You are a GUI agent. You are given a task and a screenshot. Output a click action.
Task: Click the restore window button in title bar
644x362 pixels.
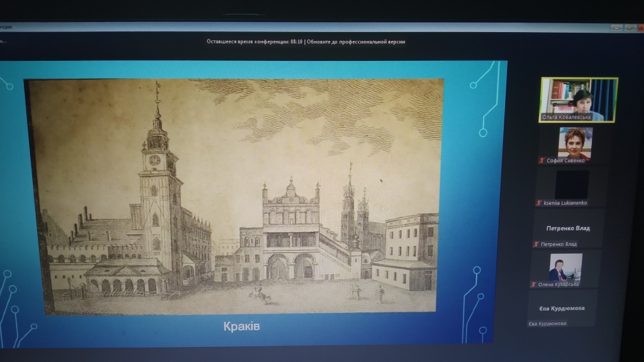(630, 28)
